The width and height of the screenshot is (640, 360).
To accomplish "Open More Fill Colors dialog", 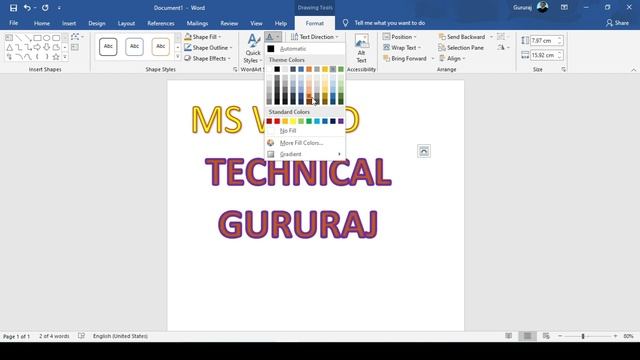I will (x=305, y=143).
